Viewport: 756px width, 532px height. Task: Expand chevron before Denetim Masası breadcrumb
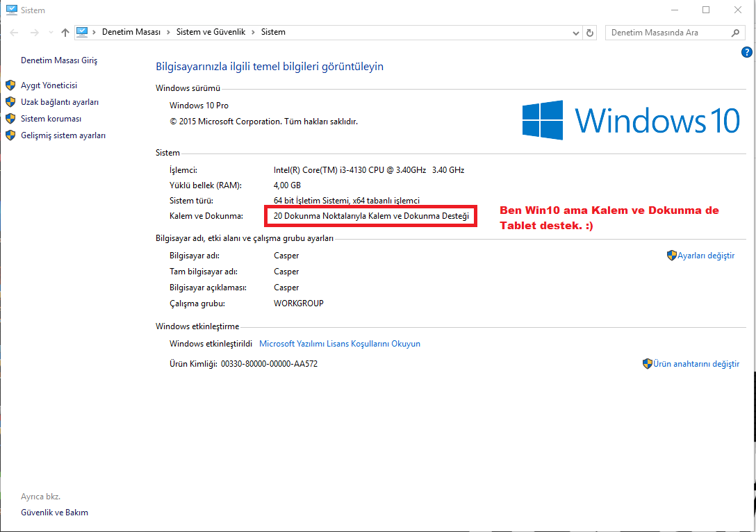coord(94,32)
